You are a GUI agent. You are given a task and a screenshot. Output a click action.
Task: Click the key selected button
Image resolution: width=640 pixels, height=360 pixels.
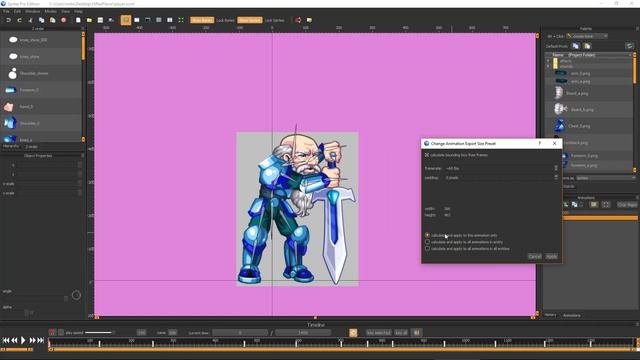coord(378,333)
